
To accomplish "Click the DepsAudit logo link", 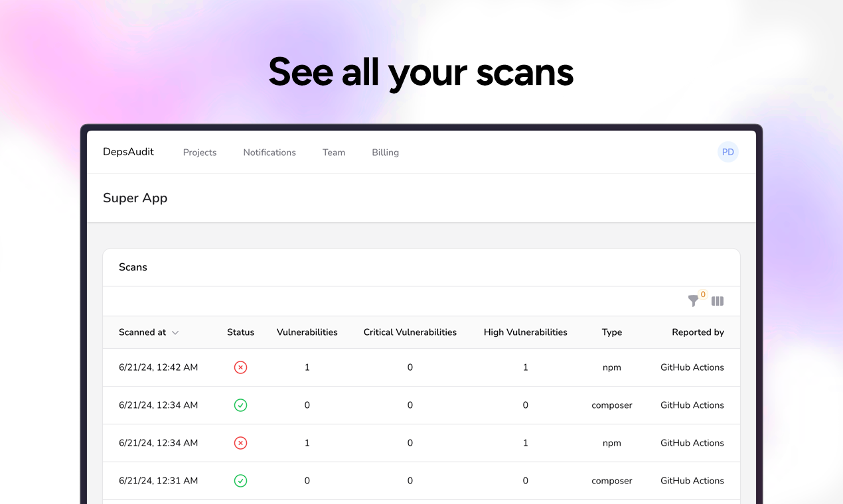I will (128, 152).
